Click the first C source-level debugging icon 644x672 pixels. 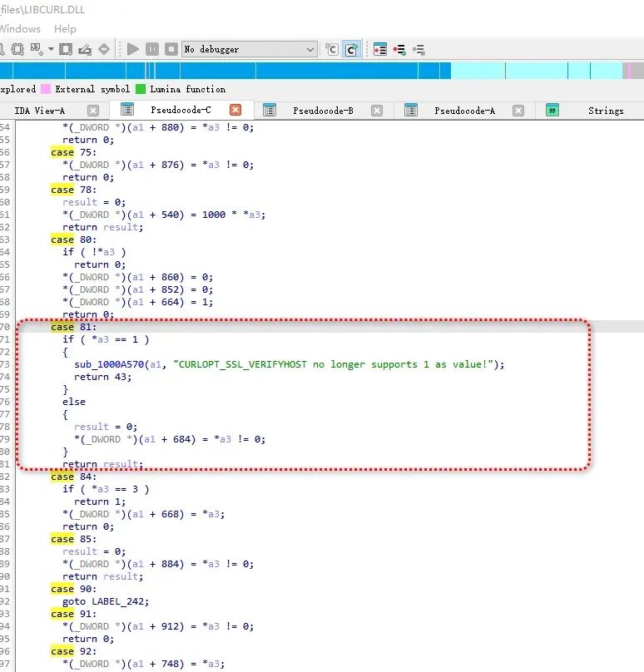point(331,49)
